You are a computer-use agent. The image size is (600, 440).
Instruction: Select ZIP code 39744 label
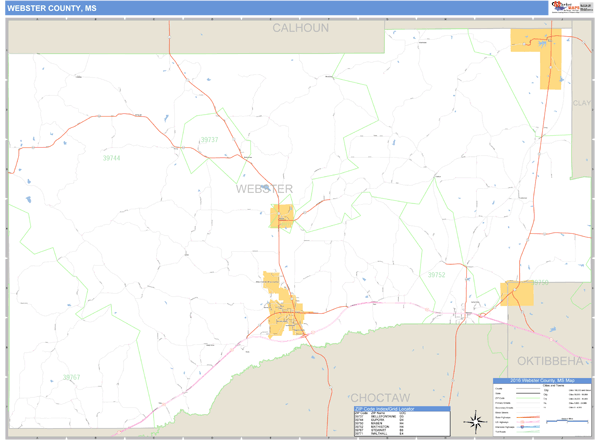(111, 158)
